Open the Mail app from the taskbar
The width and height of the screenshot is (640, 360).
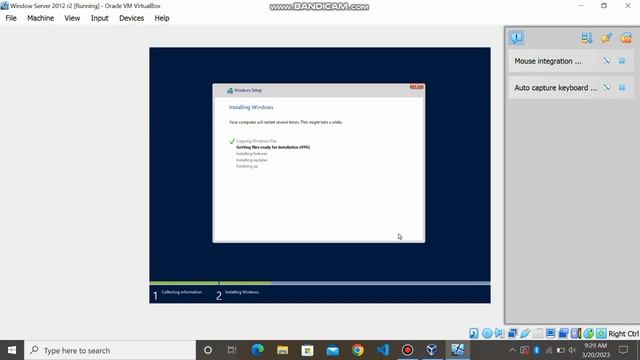333,350
